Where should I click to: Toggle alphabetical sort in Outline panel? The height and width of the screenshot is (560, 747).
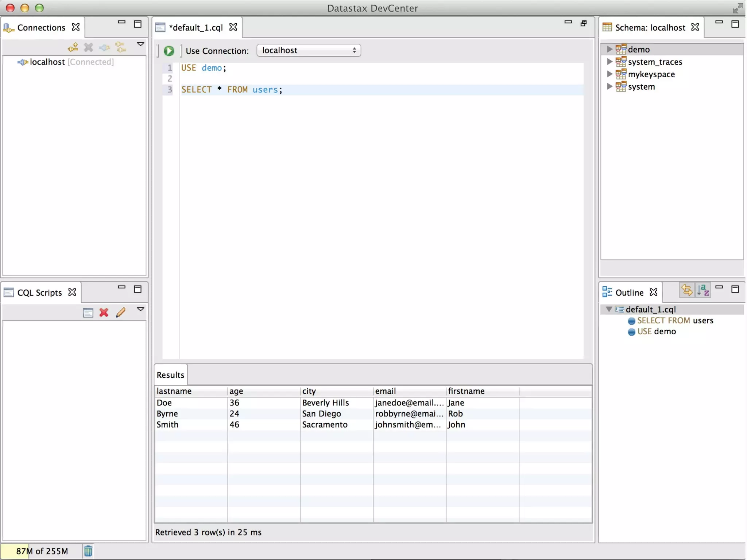click(x=703, y=291)
